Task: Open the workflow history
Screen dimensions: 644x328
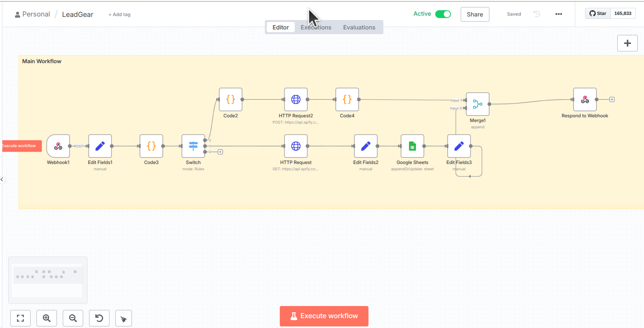Action: click(x=536, y=14)
